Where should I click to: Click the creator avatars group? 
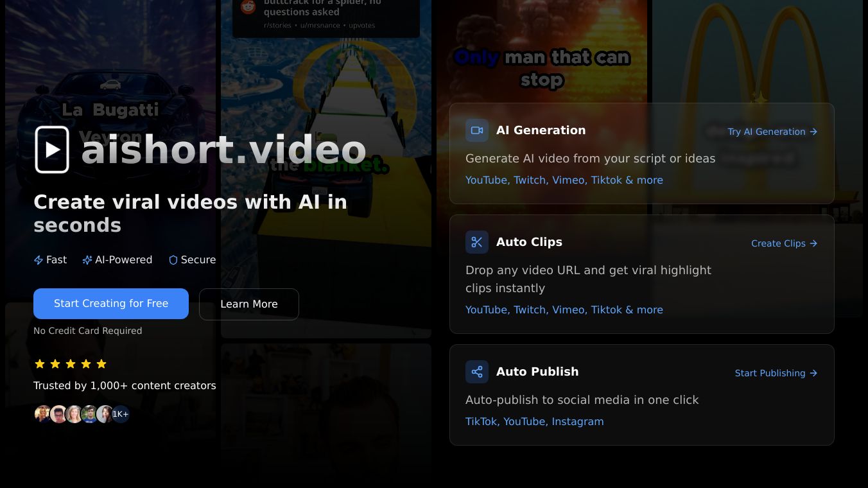click(82, 414)
